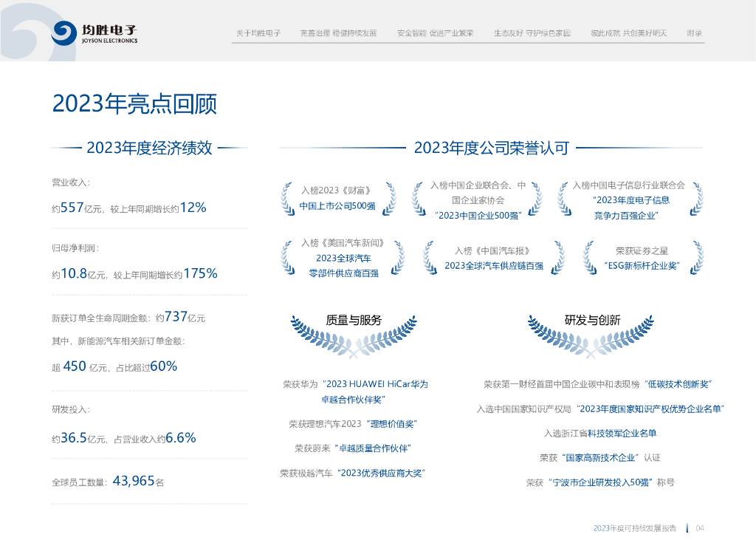
Task: Select 约36.5亿元 占营业收入约6.6% line
Action: pos(124,438)
